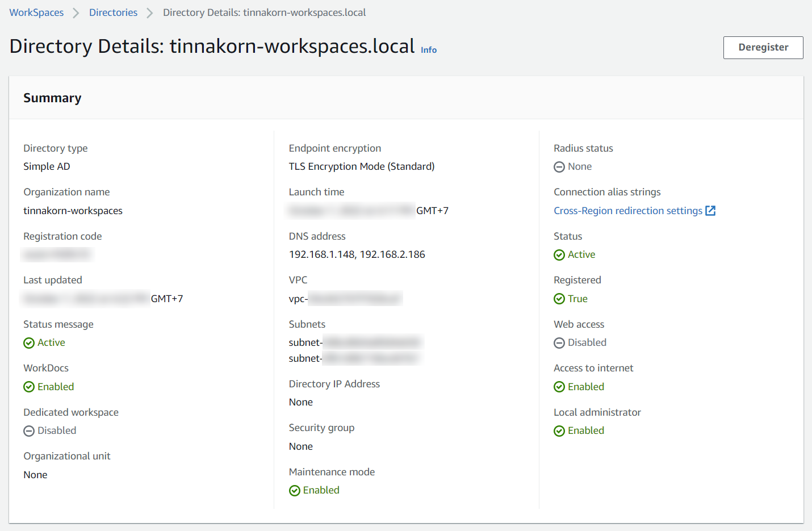The image size is (812, 531).
Task: Click the dash icon for Dedicated workspace Disabled
Action: (x=29, y=431)
